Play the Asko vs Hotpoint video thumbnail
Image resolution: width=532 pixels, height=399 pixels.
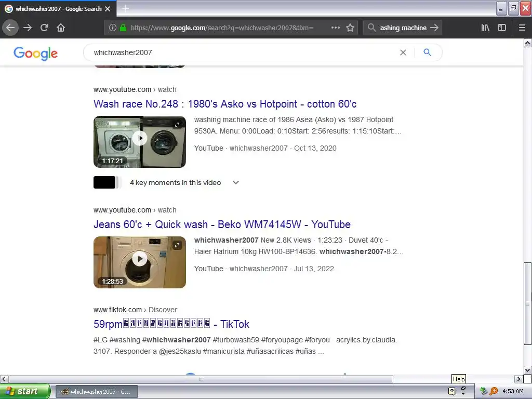(x=140, y=138)
